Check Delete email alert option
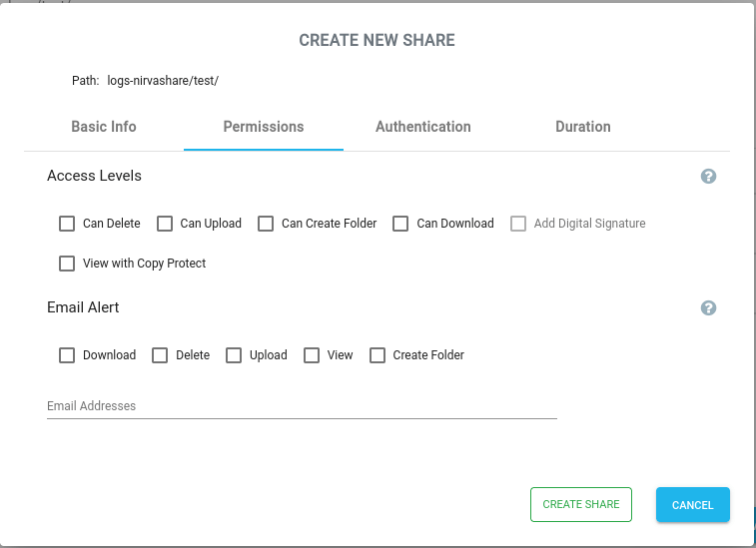The width and height of the screenshot is (756, 548). click(x=160, y=355)
